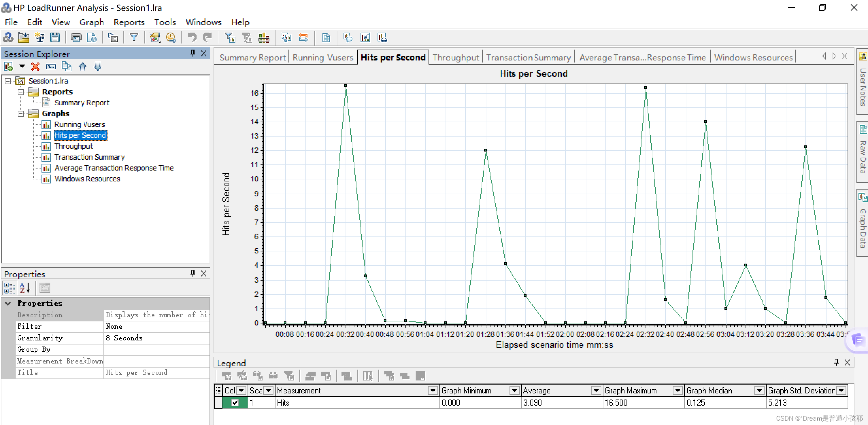Uncheck the Hits measurement checkbox in legend

coord(235,403)
